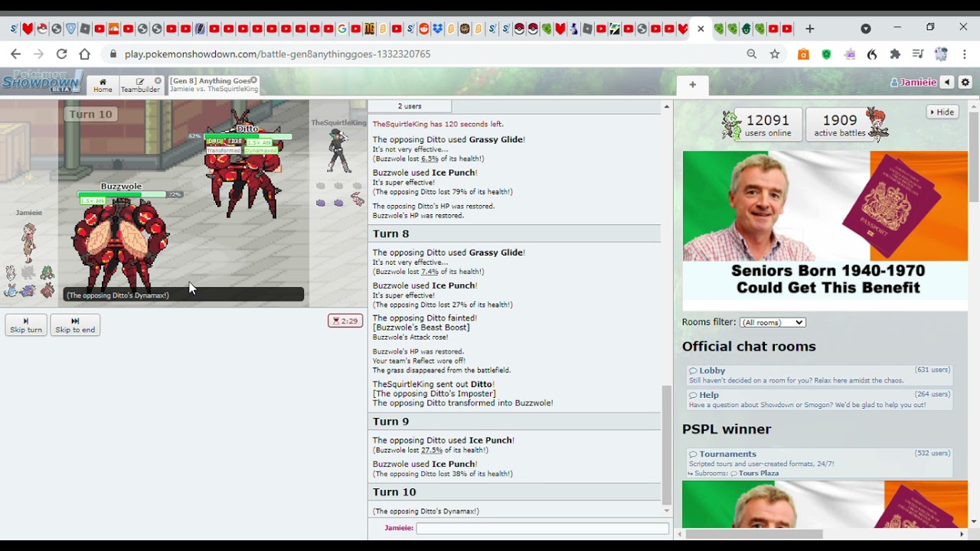Open the orange shopping bag extension
The height and width of the screenshot is (551, 980).
coord(803,54)
